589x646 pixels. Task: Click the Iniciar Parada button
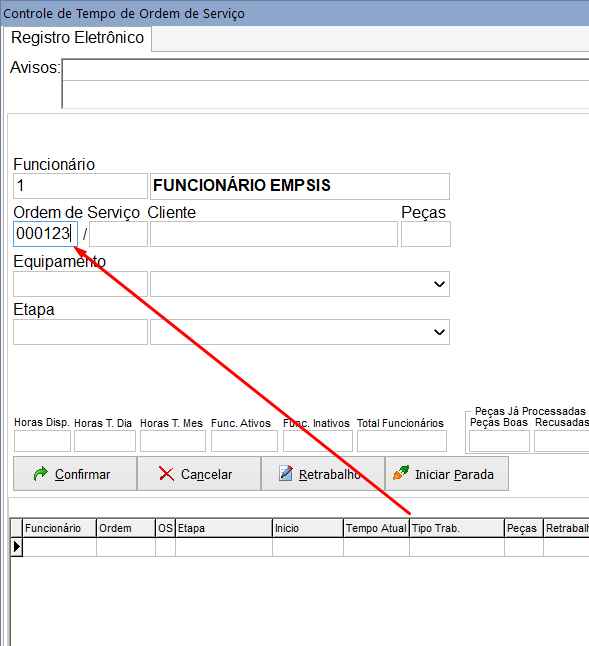[x=447, y=474]
